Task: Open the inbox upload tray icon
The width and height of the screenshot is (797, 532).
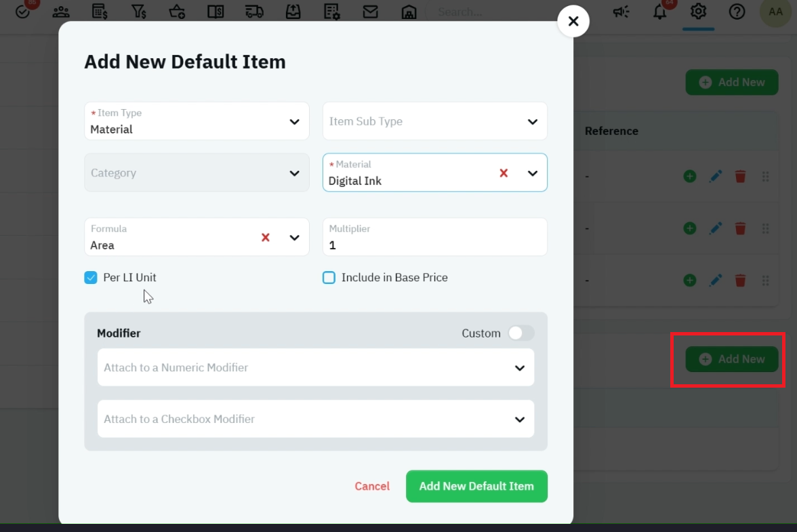Action: [x=293, y=12]
